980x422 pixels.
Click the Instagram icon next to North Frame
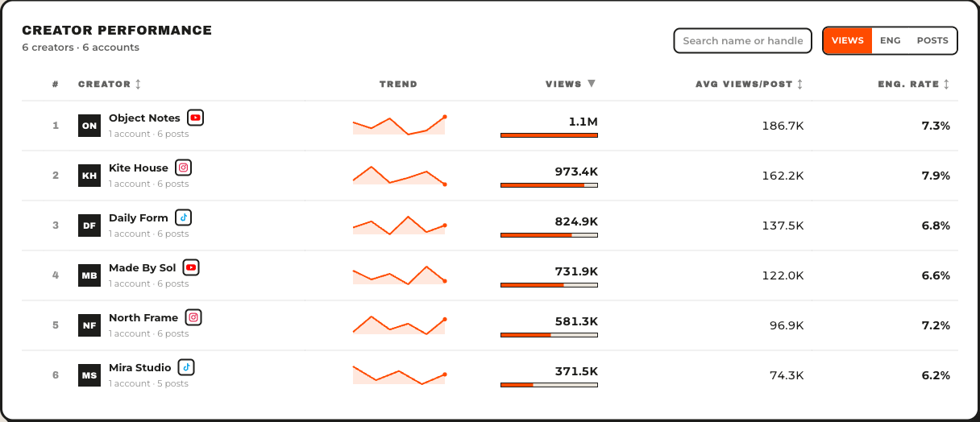[193, 317]
